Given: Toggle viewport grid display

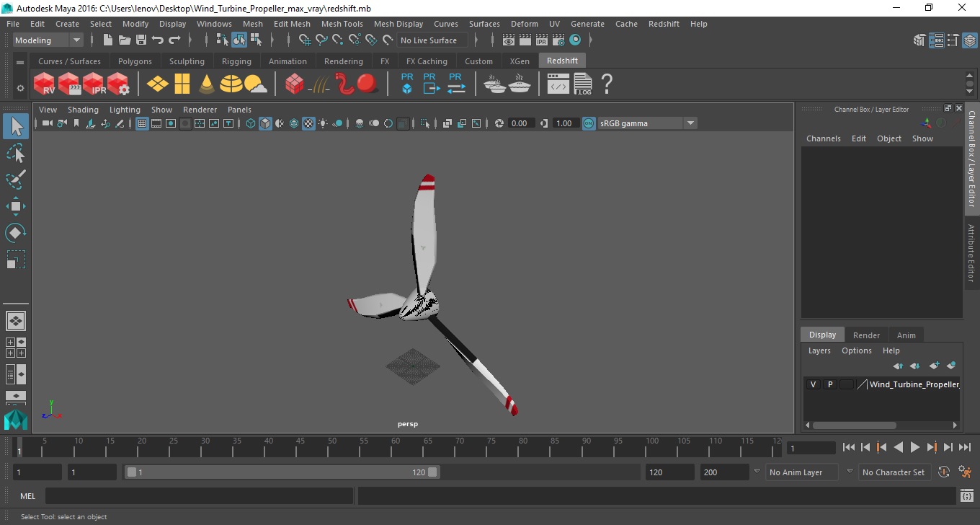Looking at the screenshot, I should coord(142,123).
